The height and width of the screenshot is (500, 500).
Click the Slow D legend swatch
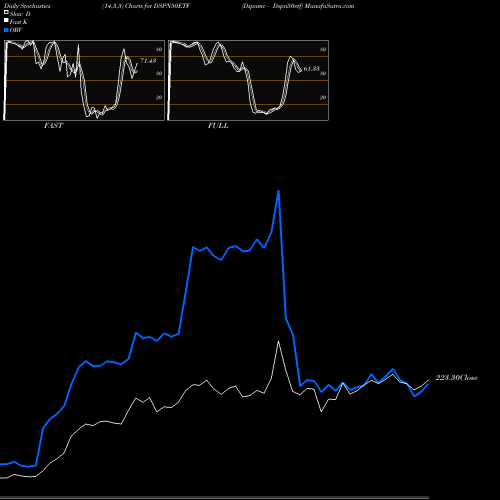pyautogui.click(x=6, y=12)
